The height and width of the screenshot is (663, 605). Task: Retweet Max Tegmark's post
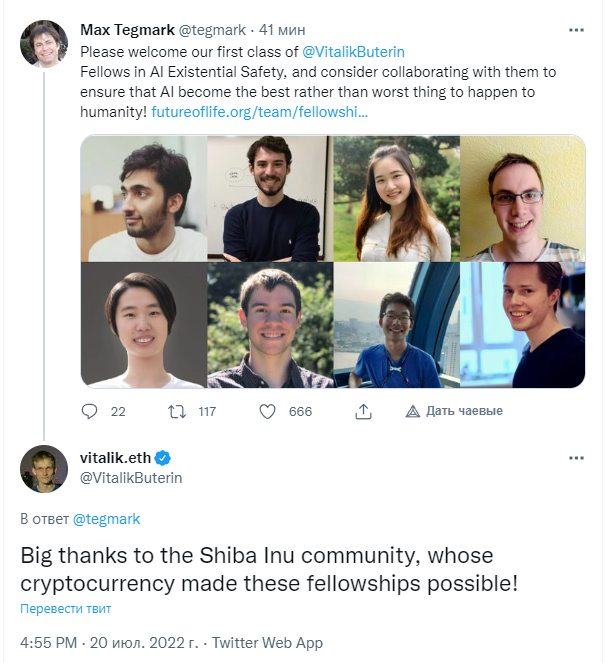point(177,411)
